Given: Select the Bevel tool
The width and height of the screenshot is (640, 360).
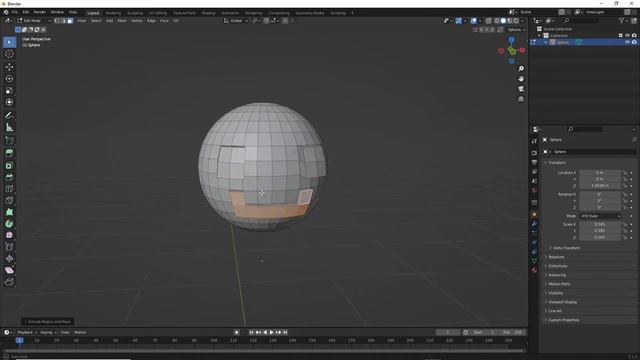Looking at the screenshot, I should (x=9, y=177).
